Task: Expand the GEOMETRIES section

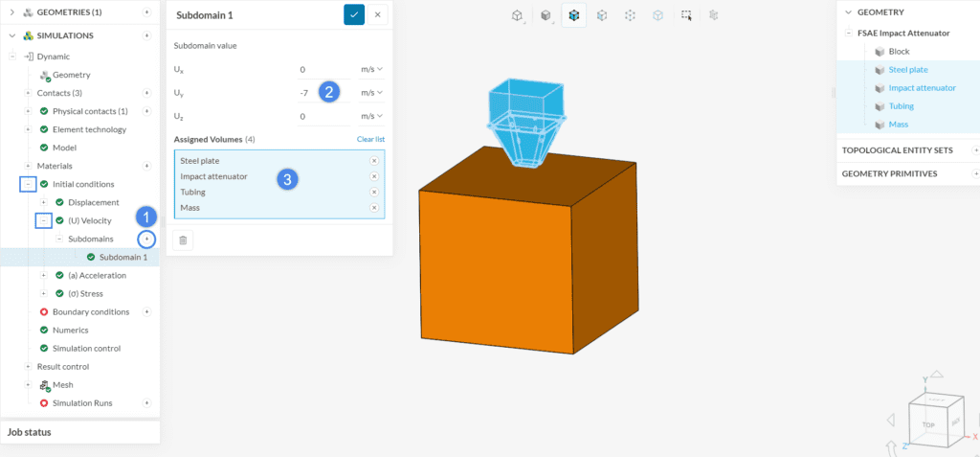Action: click(x=11, y=12)
